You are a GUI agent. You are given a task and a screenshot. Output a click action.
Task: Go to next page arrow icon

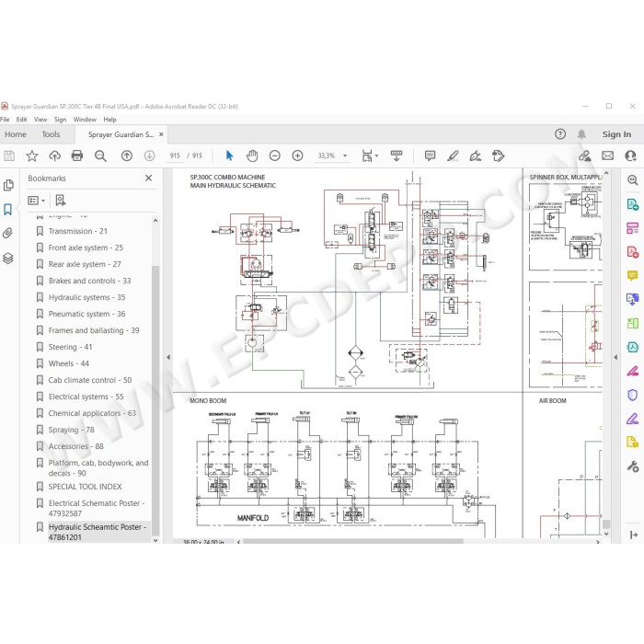pos(149,155)
